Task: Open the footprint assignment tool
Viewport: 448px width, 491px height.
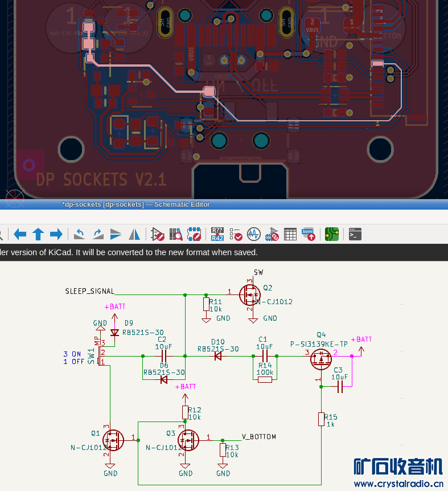Action: 272,234
